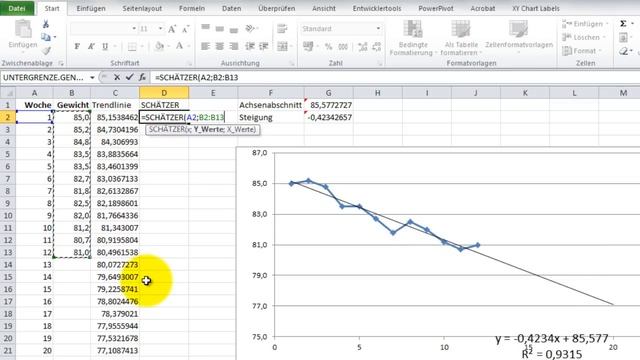The width and height of the screenshot is (640, 360).
Task: Click Format in Zellen group
Action: (583, 51)
